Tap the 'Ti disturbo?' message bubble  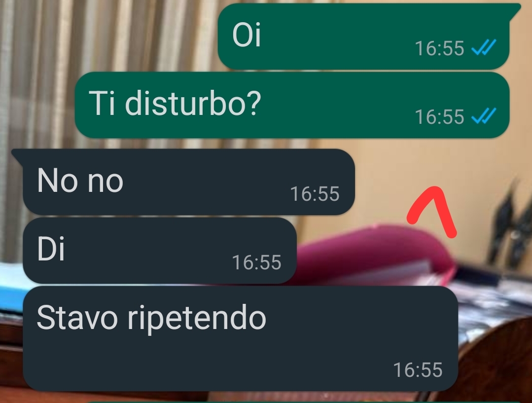coord(292,105)
